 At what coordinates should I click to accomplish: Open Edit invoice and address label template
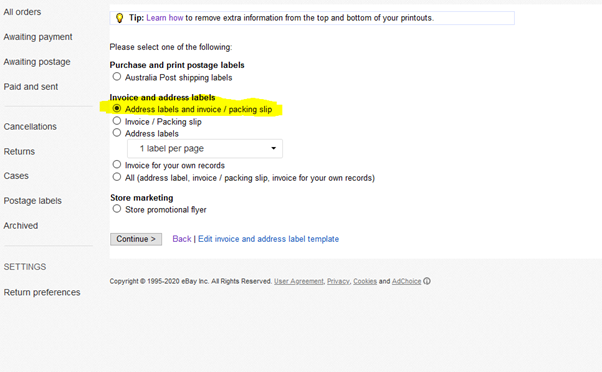pyautogui.click(x=268, y=239)
